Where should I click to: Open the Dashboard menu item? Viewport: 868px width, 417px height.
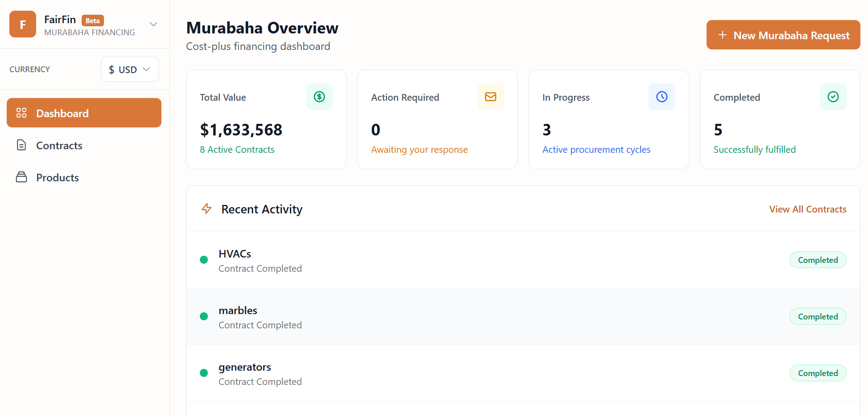pos(84,113)
